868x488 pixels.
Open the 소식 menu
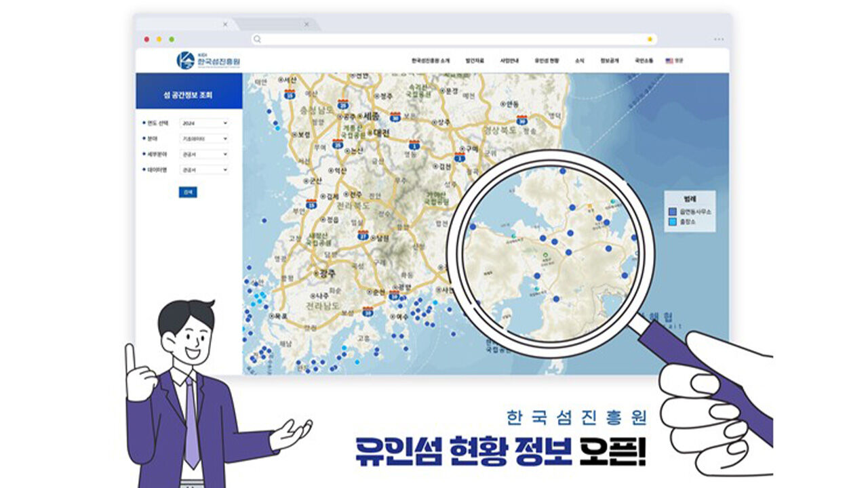coord(579,60)
